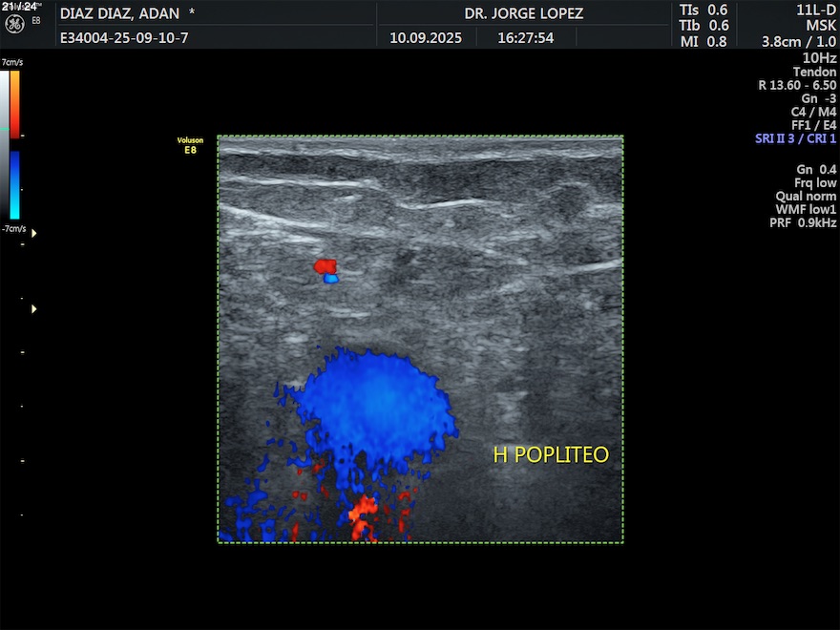Click the SRI II 3 / CRI 1 setting
840x630 pixels.
point(795,138)
